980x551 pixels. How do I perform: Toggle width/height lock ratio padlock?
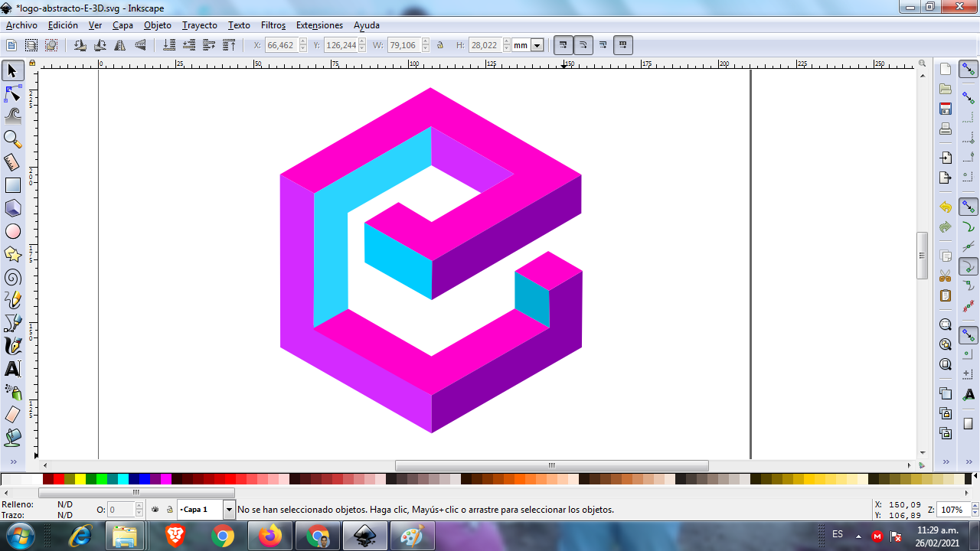tap(440, 45)
